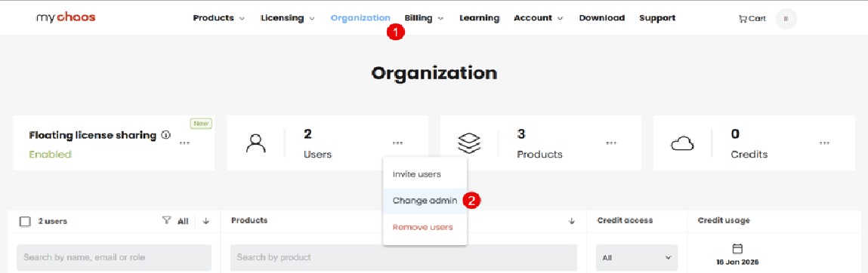
Task: Open the Users card three-dot menu
Action: (397, 143)
